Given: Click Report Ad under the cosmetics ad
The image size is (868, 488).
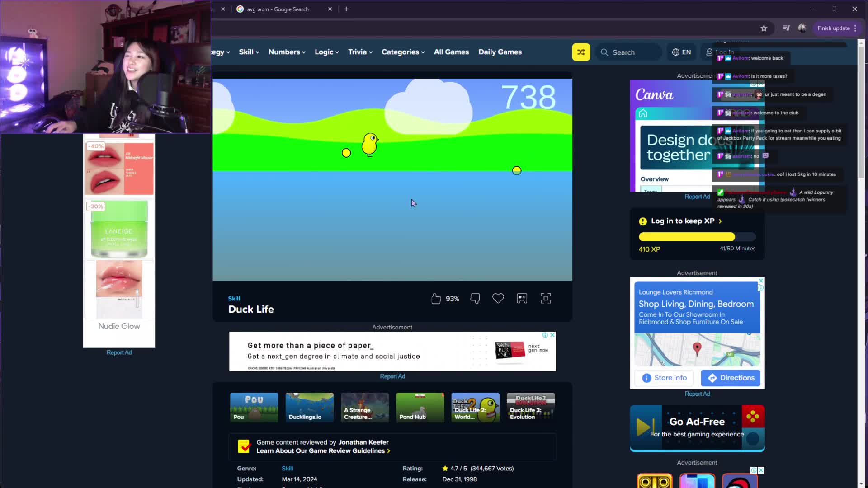Looking at the screenshot, I should coord(119,352).
